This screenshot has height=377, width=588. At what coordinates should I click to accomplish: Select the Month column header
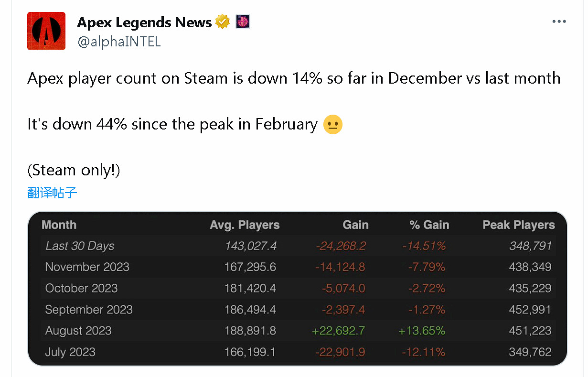point(59,225)
